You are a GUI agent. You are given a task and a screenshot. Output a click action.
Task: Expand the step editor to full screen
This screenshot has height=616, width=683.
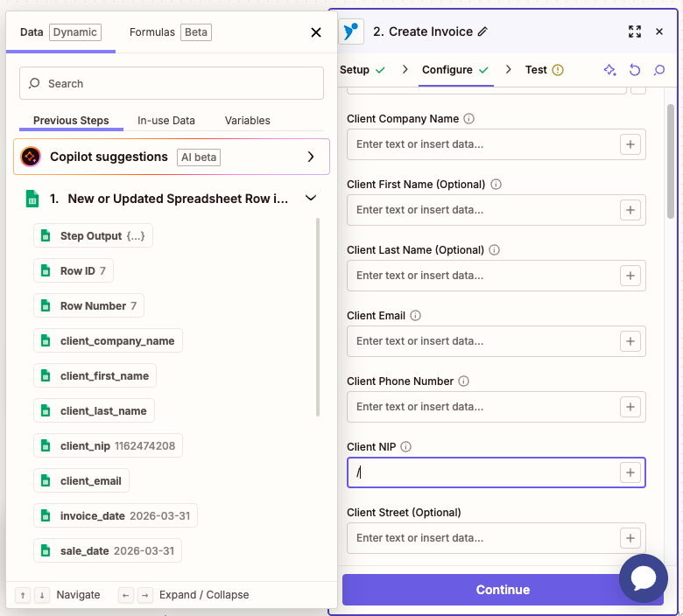point(635,31)
